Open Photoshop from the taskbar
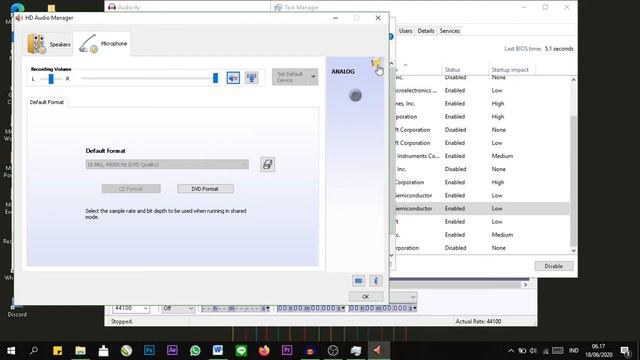 [x=149, y=351]
